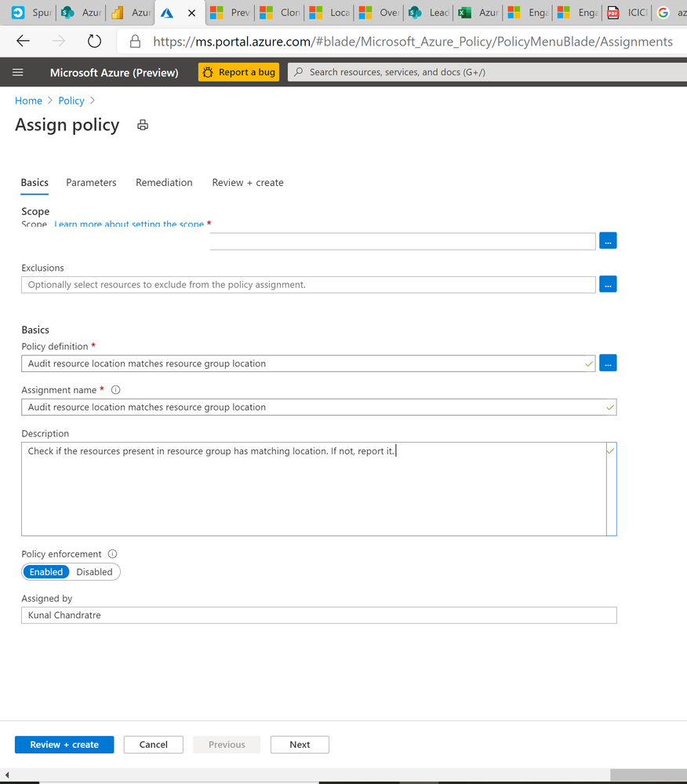Viewport: 687px width, 784px height.
Task: Switch to the Loca browser tab
Action: click(x=329, y=13)
